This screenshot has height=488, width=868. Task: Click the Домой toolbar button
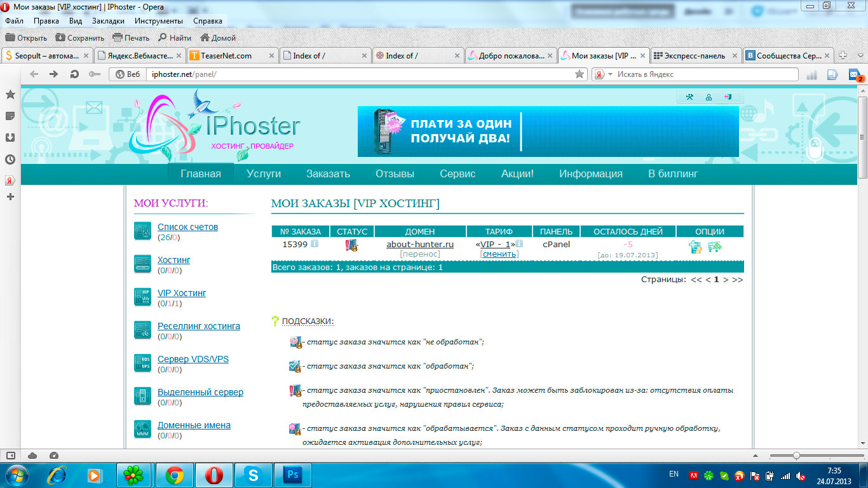pyautogui.click(x=217, y=37)
